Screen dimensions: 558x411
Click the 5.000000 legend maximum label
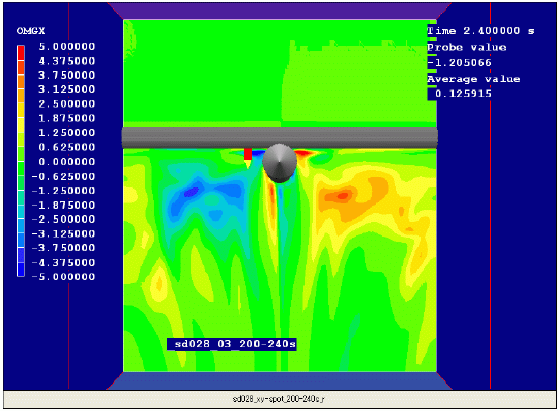(67, 47)
